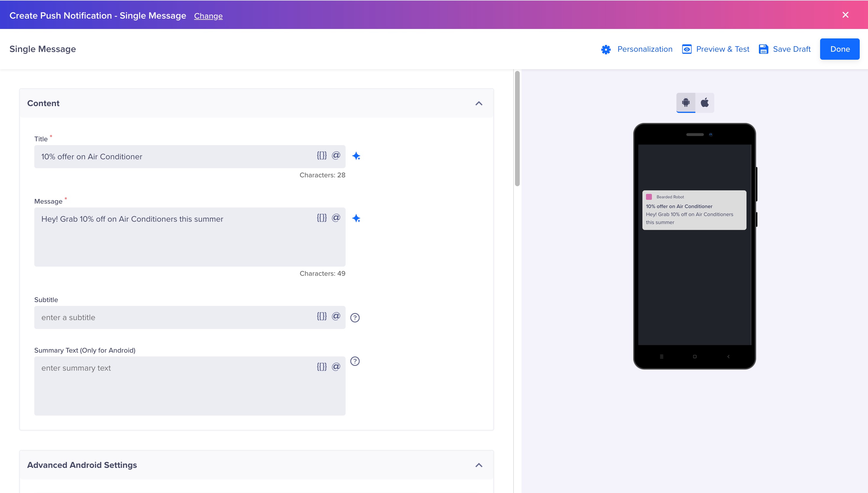Image resolution: width=868 pixels, height=493 pixels.
Task: Click the help question mark icon for Subtitle
Action: click(355, 317)
